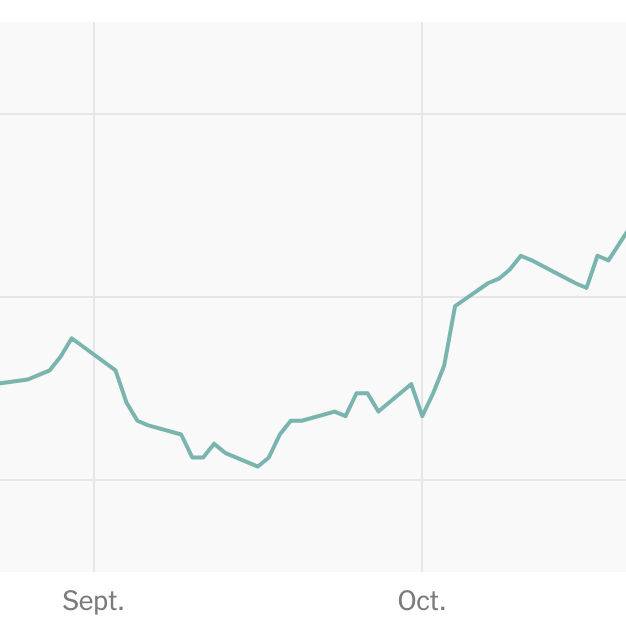
Task: Select the small spike just before the final climb
Action: [597, 256]
